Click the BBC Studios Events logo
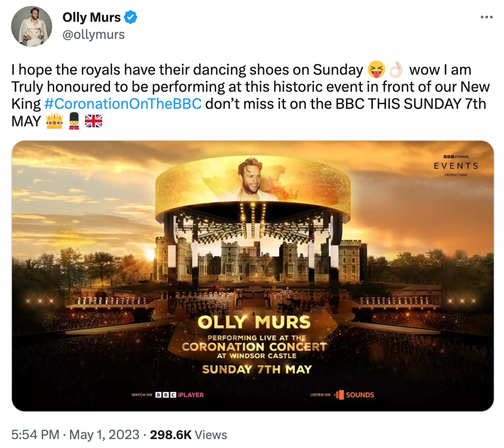Image resolution: width=504 pixels, height=448 pixels. coord(456,165)
